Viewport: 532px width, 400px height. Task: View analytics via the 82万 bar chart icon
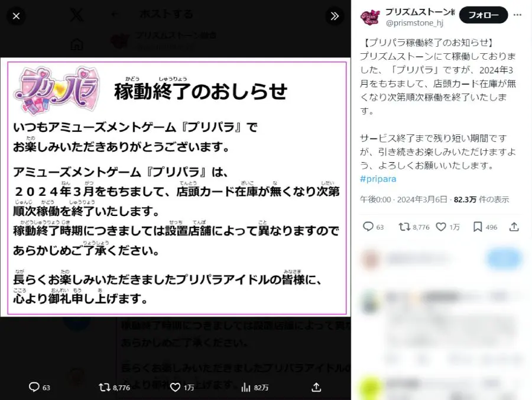click(246, 387)
